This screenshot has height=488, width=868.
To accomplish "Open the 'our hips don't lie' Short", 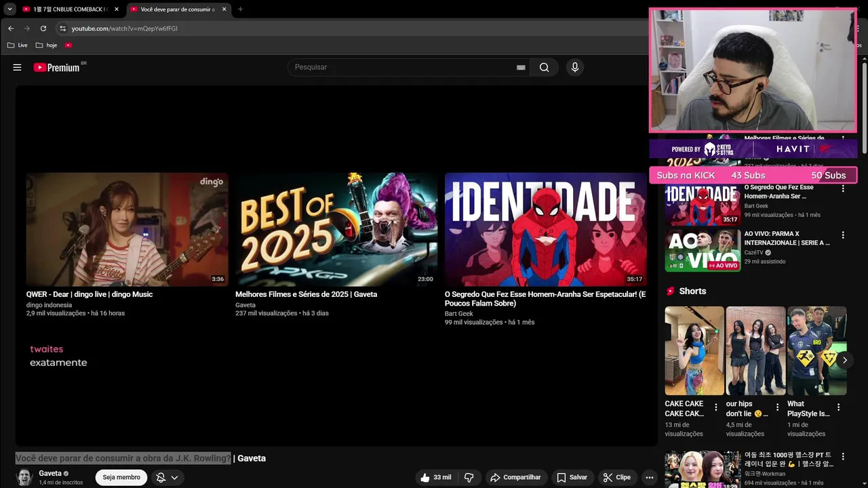I will (x=755, y=350).
